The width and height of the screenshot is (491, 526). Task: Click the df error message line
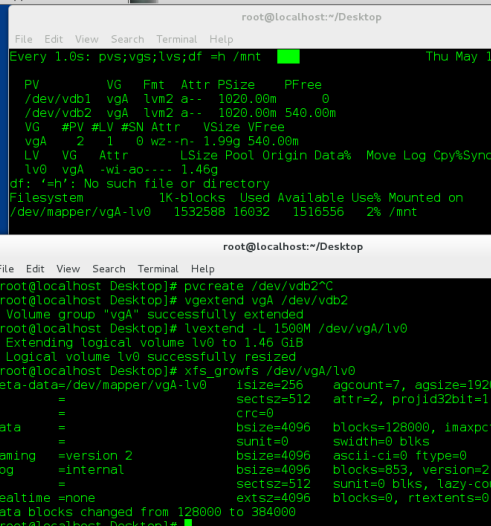tap(140, 184)
